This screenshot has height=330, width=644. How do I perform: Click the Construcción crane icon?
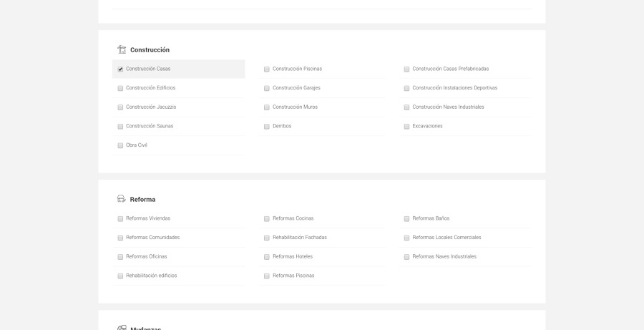pyautogui.click(x=122, y=49)
